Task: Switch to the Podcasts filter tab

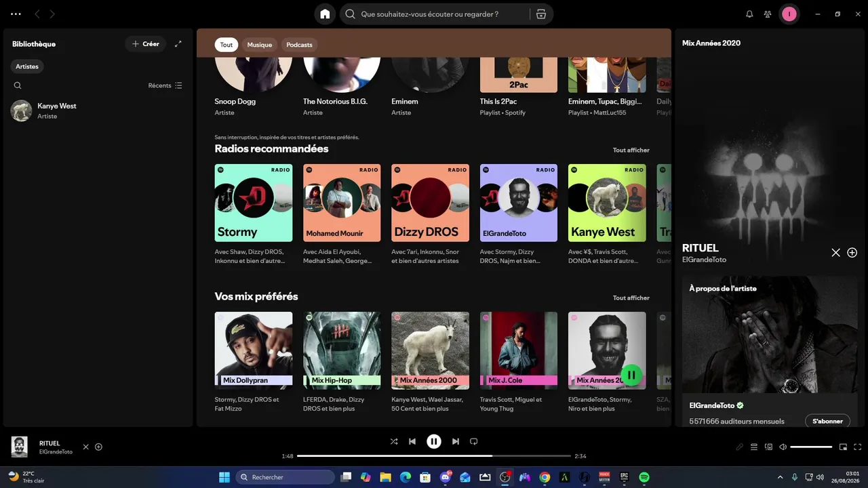Action: click(x=299, y=45)
